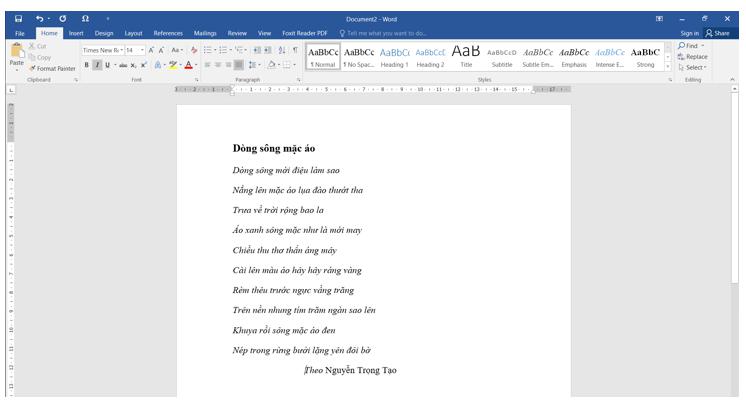Open paragraph Shading bucket
This screenshot has width=746, height=405.
(271, 65)
